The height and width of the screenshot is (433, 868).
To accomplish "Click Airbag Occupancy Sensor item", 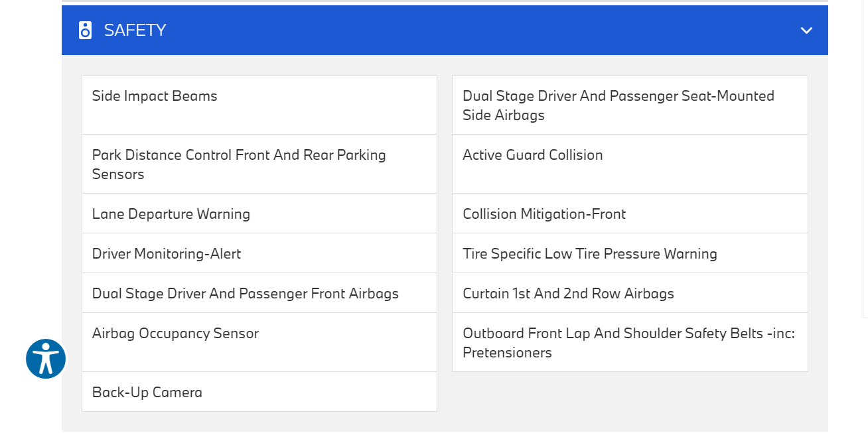I will click(175, 334).
